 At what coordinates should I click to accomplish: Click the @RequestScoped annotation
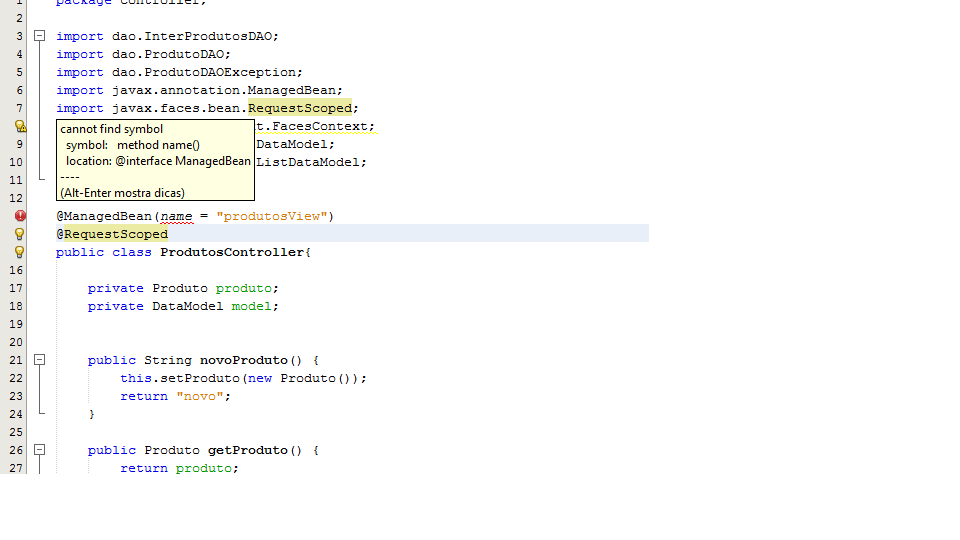coord(112,234)
